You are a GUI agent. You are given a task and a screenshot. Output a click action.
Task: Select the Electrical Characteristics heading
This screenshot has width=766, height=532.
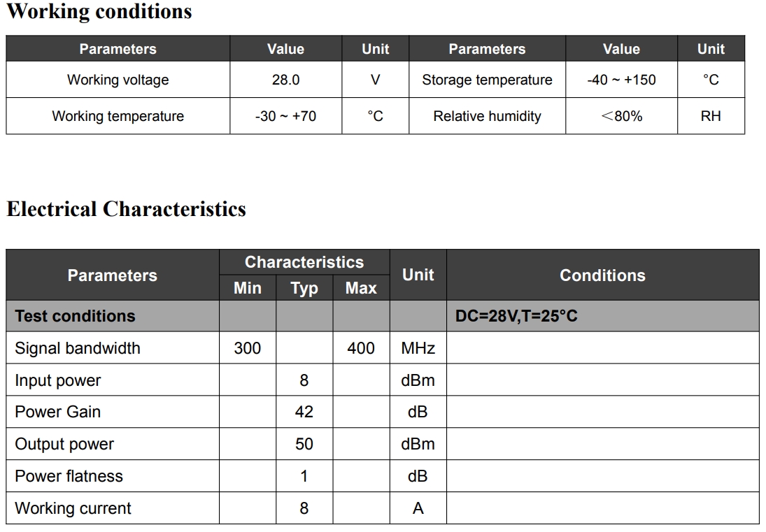126,209
